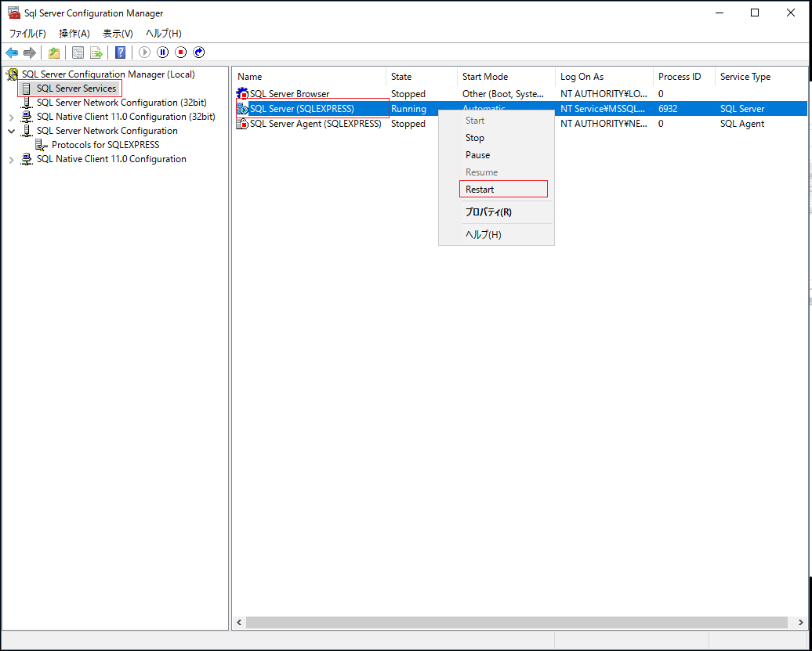Screen dimensions: 812x651
Task: Select SQL Server Network Configuration (32bit)
Action: 121,103
